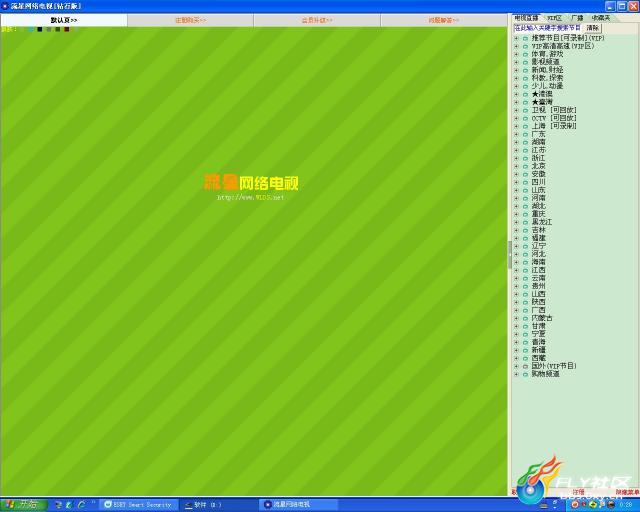Expand the 体育.游戏 category

(x=516, y=54)
